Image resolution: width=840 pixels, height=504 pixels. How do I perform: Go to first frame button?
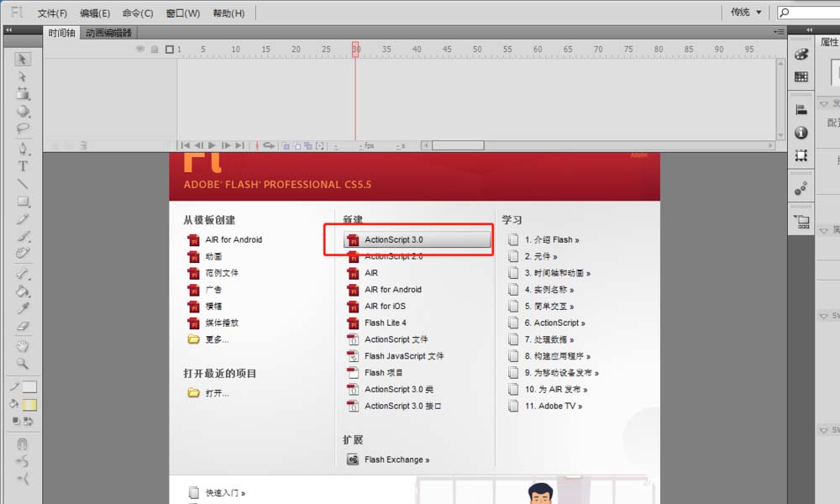[186, 145]
